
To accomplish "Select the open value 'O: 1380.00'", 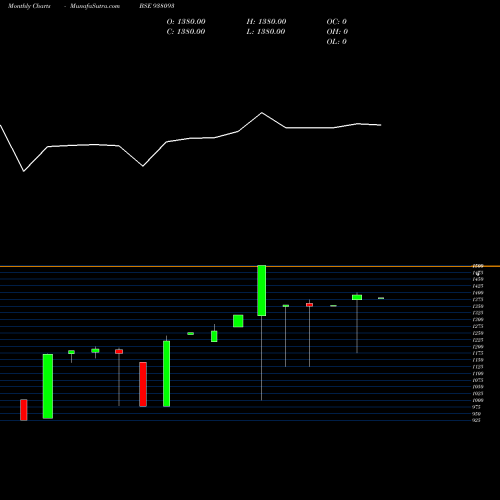I will coord(186,22).
